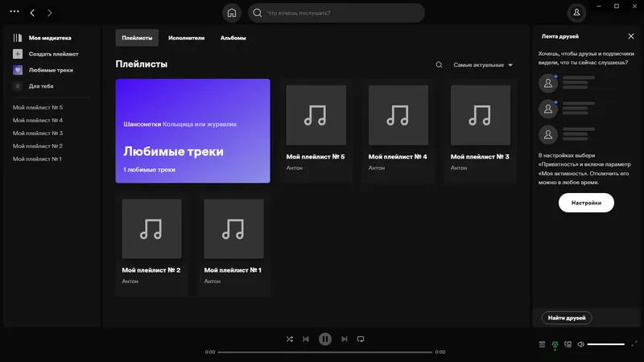Viewport: 644px width, 362px height.
Task: Switch to the "Исполнители" tab
Action: point(186,38)
